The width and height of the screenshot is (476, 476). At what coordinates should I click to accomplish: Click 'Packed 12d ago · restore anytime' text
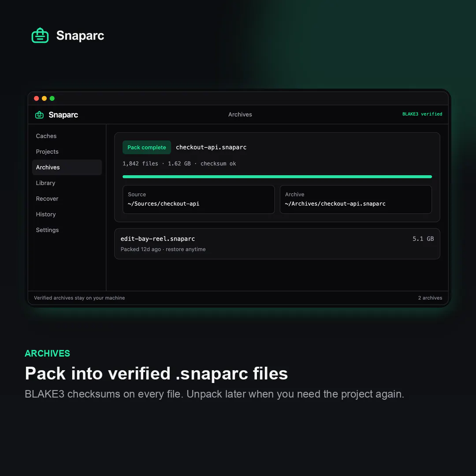(163, 249)
